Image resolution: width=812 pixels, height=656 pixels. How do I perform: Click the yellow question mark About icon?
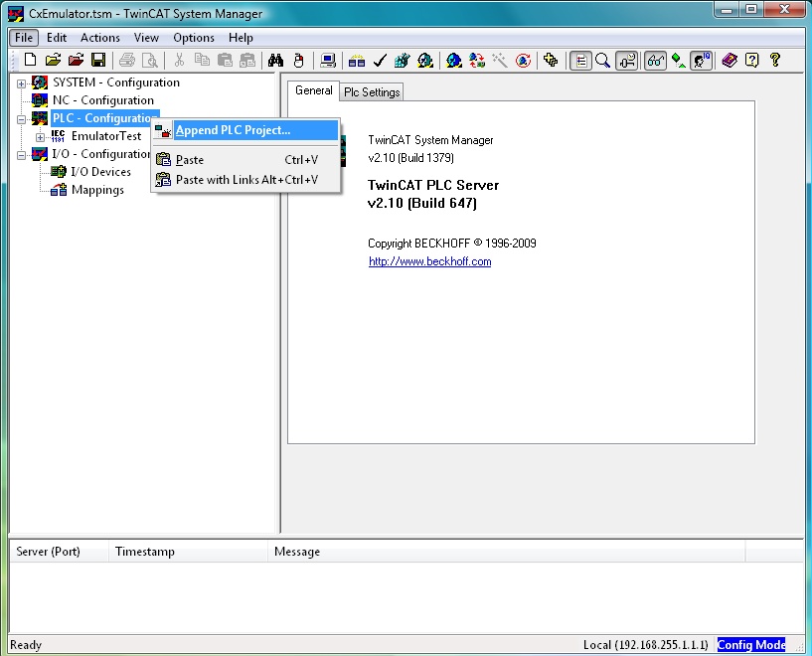774,60
